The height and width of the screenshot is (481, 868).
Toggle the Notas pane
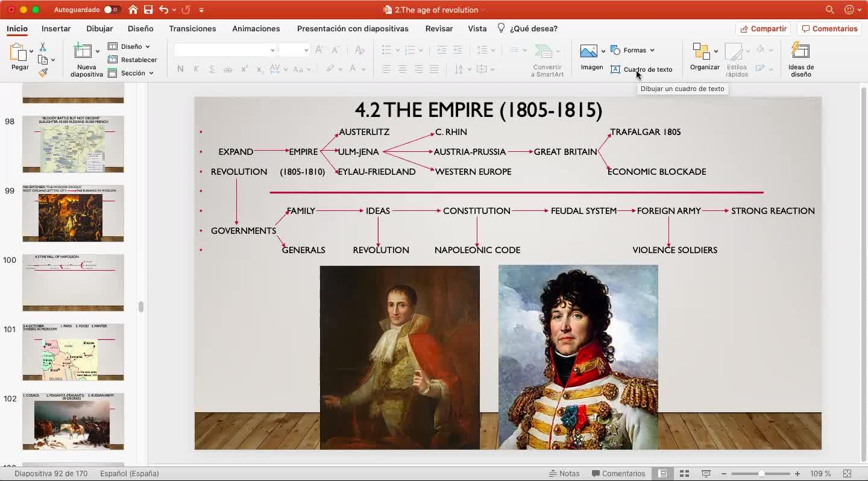tap(564, 474)
